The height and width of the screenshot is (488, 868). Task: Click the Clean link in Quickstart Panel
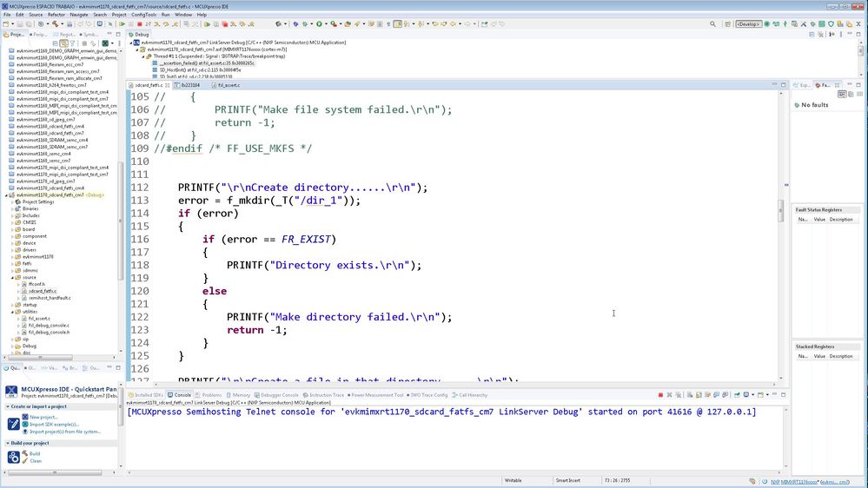[36, 461]
